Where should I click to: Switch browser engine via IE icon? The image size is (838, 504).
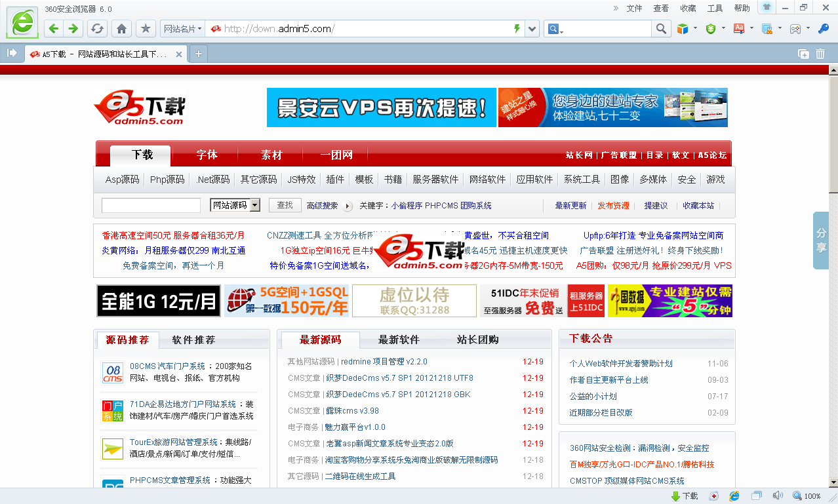pyautogui.click(x=735, y=496)
